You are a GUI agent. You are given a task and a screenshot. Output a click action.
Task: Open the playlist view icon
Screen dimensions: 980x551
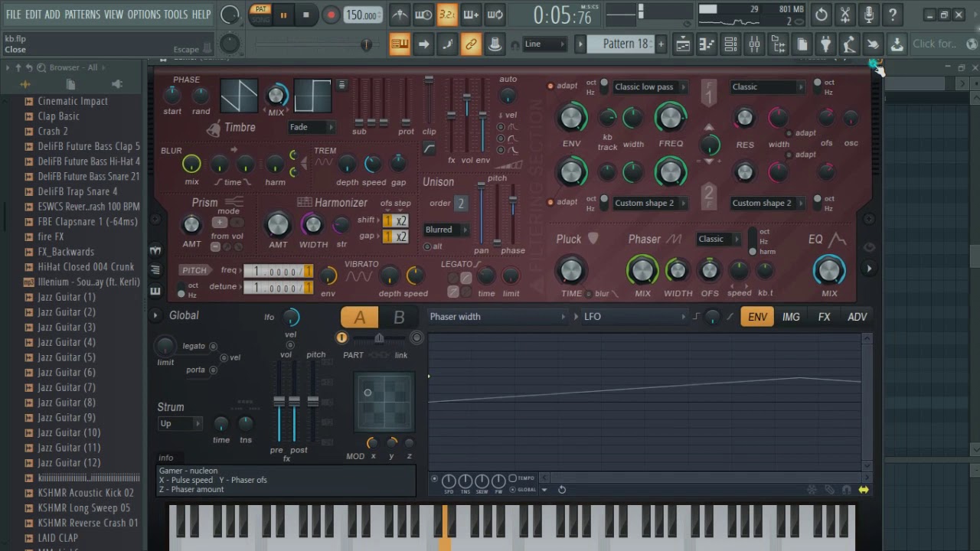click(683, 44)
